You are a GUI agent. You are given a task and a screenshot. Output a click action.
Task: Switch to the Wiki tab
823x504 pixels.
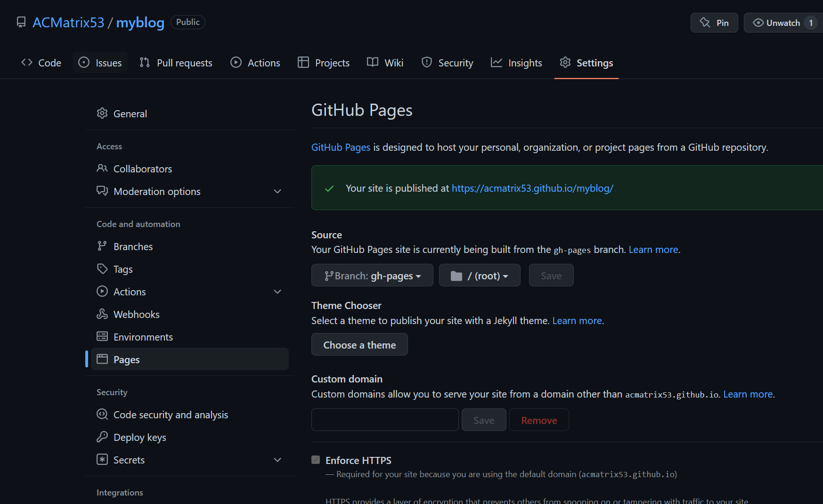385,63
